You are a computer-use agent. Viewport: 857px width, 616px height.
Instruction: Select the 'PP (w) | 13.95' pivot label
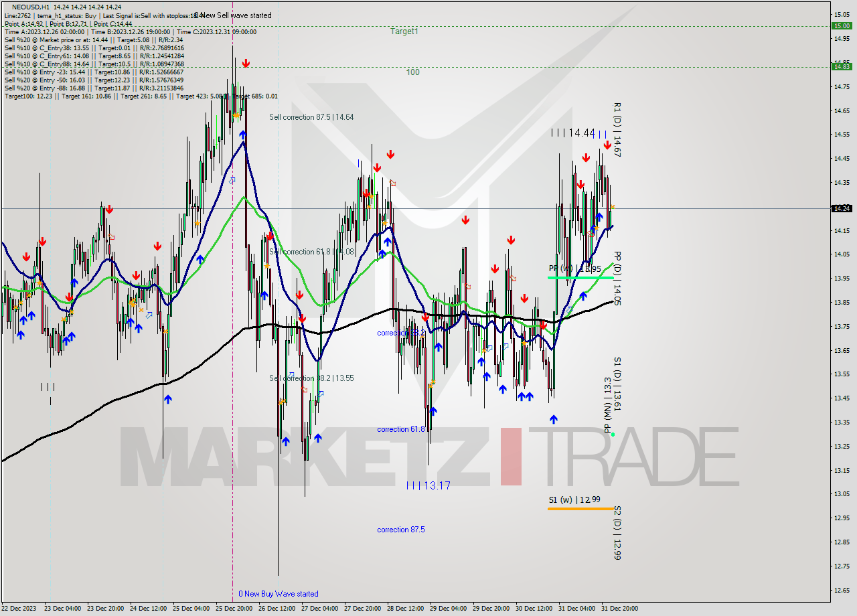tap(574, 269)
